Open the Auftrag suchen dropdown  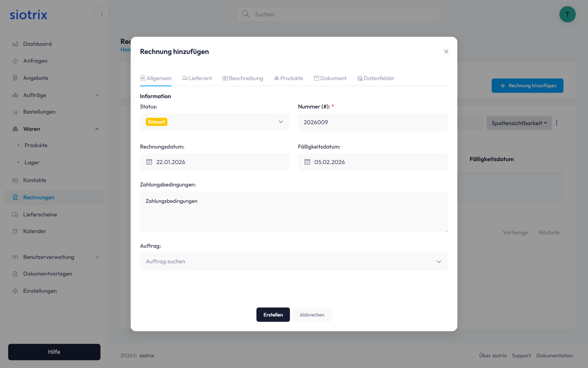coord(293,261)
